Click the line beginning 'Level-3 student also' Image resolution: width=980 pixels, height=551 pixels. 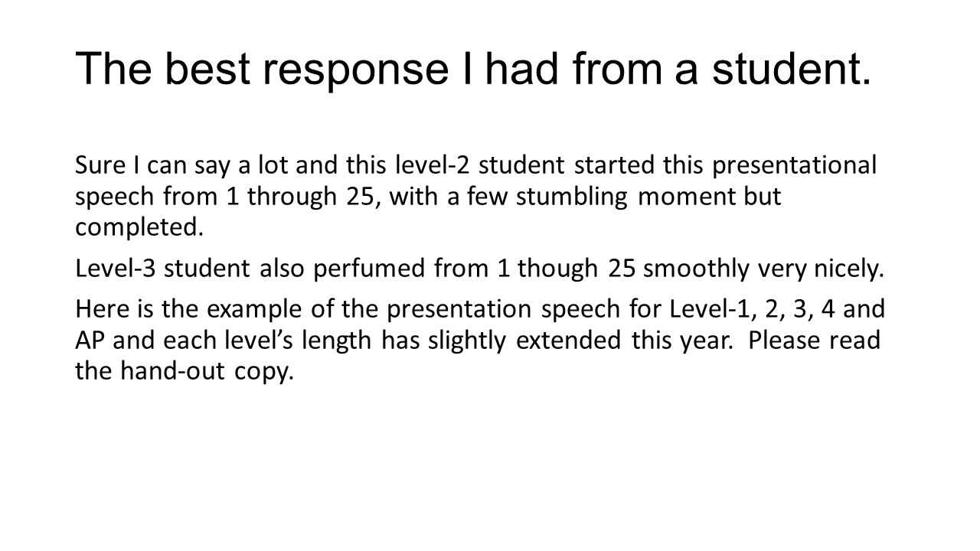point(479,270)
